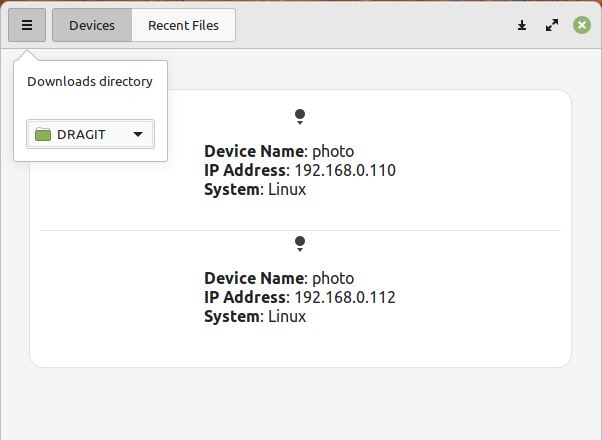Click the download arrow icon in header
The height and width of the screenshot is (440, 602).
pos(522,25)
